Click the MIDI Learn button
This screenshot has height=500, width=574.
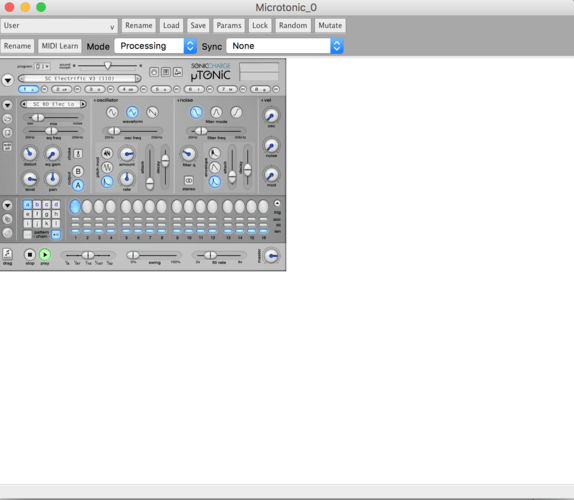60,46
